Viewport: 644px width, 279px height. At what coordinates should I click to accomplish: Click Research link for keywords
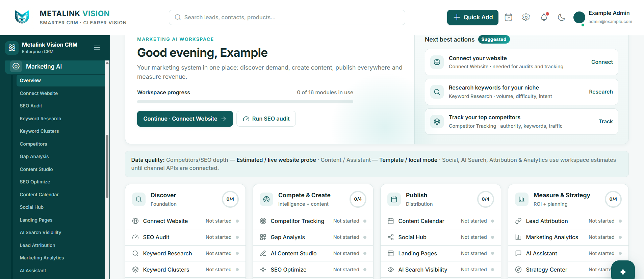coord(601,92)
